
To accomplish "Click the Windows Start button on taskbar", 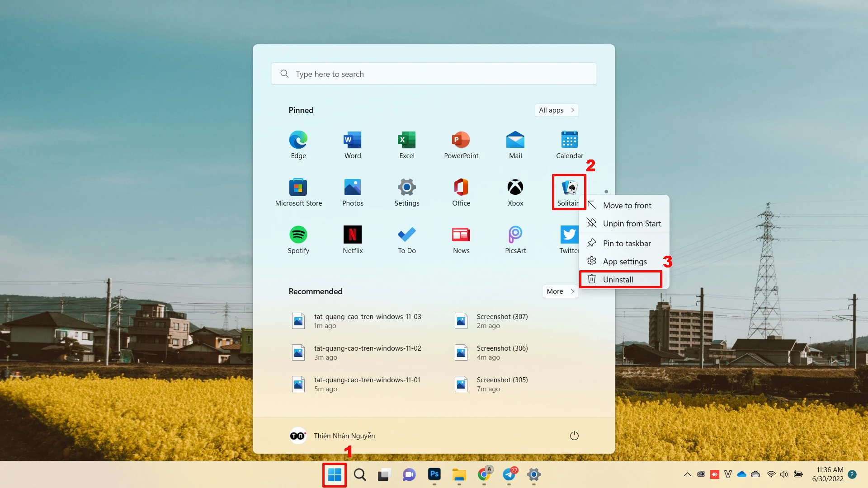I will point(335,474).
